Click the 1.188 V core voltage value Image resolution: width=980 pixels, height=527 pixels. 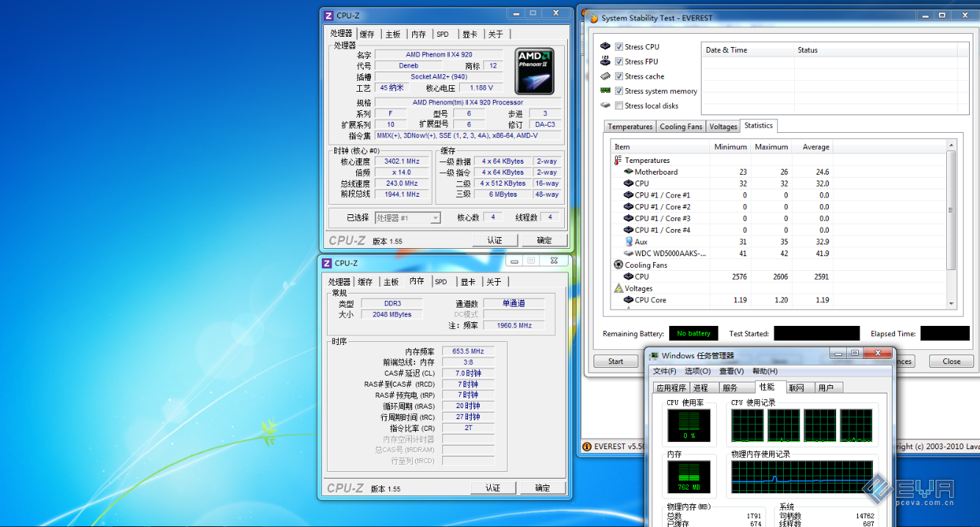[x=480, y=88]
